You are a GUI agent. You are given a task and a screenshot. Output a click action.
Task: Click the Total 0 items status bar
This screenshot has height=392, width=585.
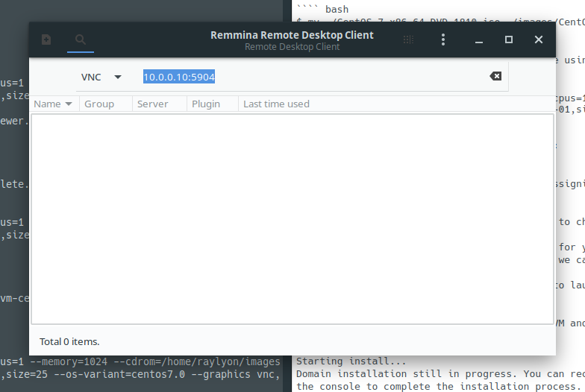point(69,341)
